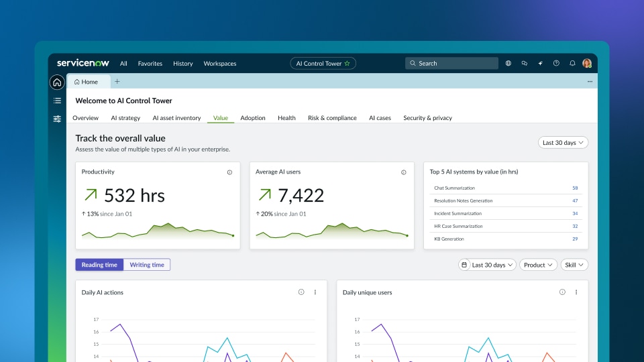Switch to Writing time toggle
This screenshot has width=644, height=362.
click(x=147, y=265)
